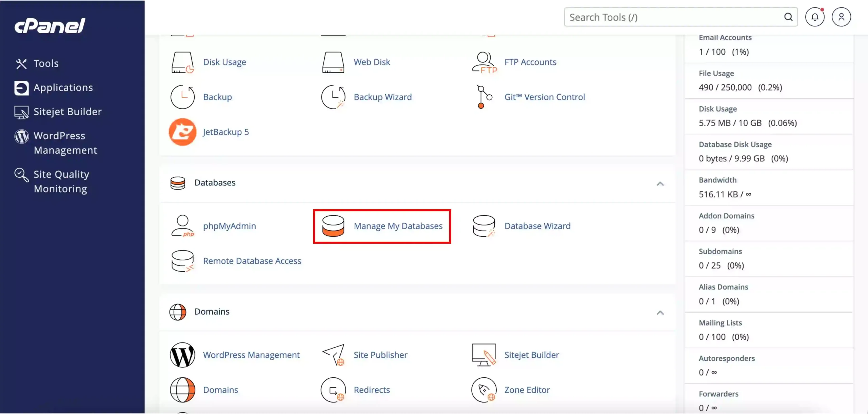Open the Site Publisher link
The width and height of the screenshot is (868, 414).
coord(380,355)
